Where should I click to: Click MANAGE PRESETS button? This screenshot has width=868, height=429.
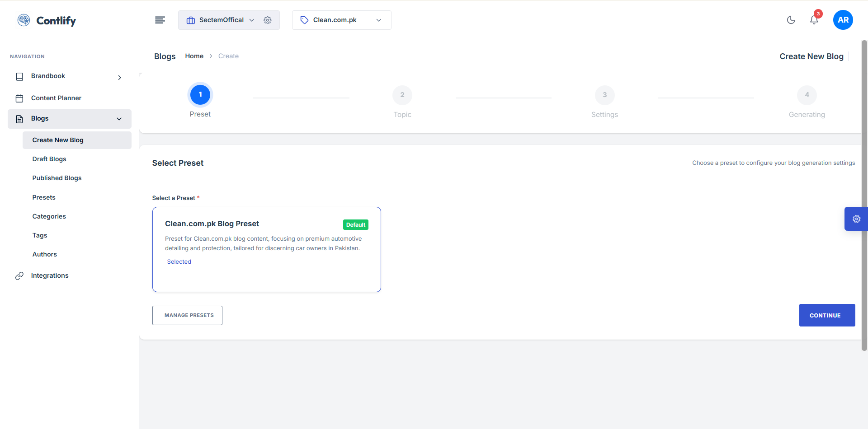187,315
